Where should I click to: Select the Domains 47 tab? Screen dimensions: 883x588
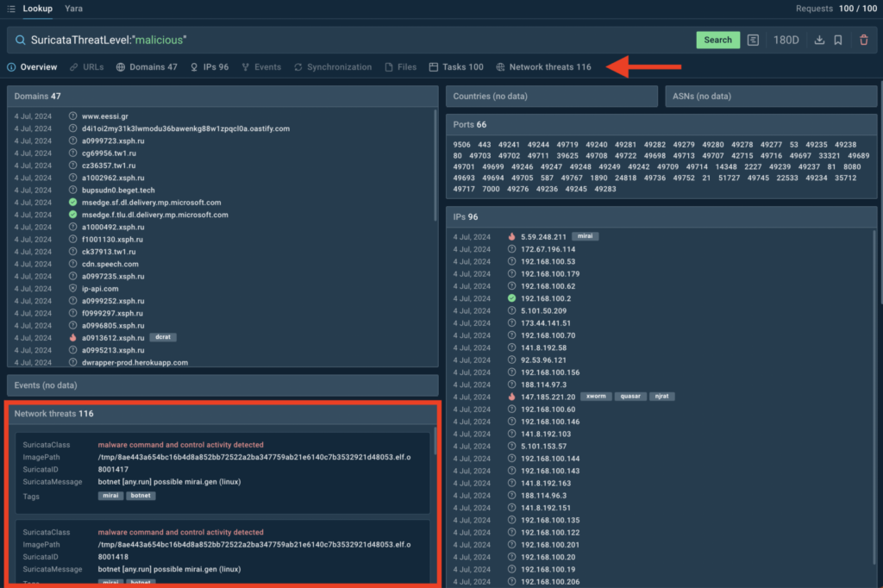pyautogui.click(x=147, y=67)
